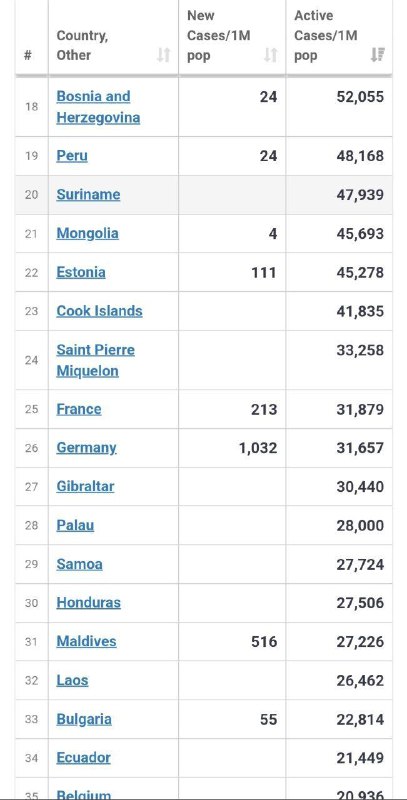Open the Peru country link

point(72,156)
